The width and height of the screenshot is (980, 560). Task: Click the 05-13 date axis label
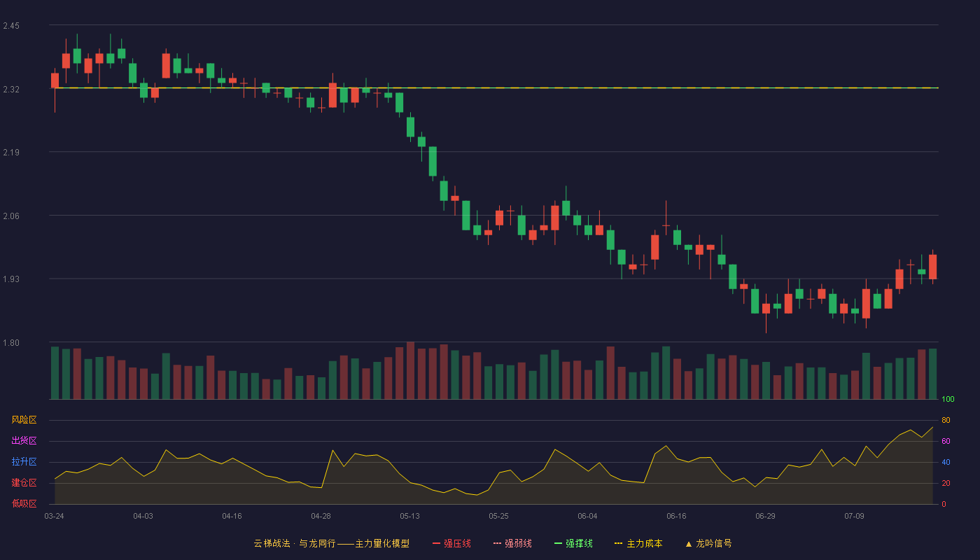pos(409,516)
